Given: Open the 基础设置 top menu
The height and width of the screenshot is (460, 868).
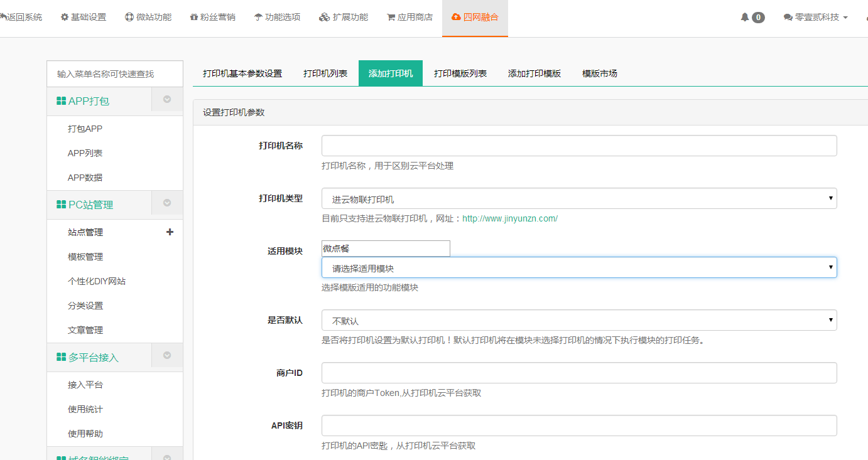Looking at the screenshot, I should [x=84, y=18].
